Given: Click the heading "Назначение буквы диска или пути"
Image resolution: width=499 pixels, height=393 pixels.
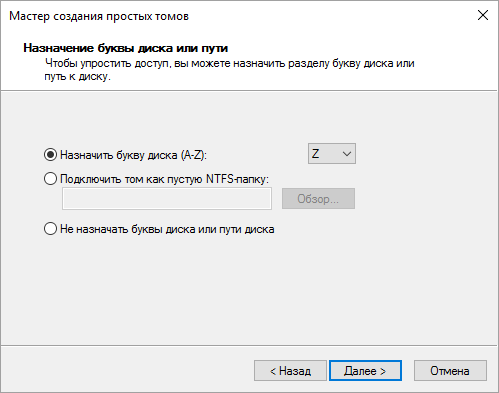Looking at the screenshot, I should pyautogui.click(x=126, y=48).
